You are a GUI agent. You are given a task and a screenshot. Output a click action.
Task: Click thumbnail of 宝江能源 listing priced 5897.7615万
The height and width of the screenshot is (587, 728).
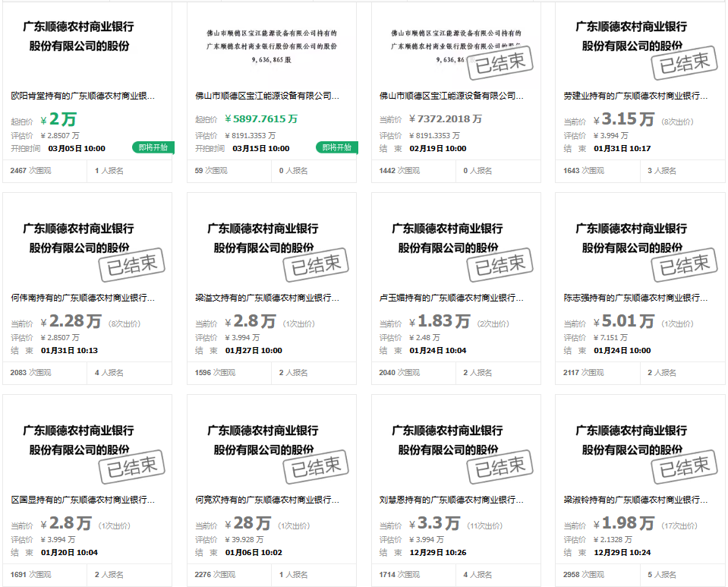pyautogui.click(x=272, y=45)
